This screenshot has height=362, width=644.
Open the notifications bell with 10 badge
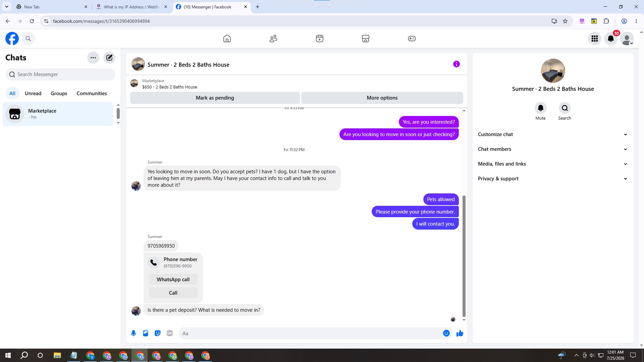pos(611,39)
